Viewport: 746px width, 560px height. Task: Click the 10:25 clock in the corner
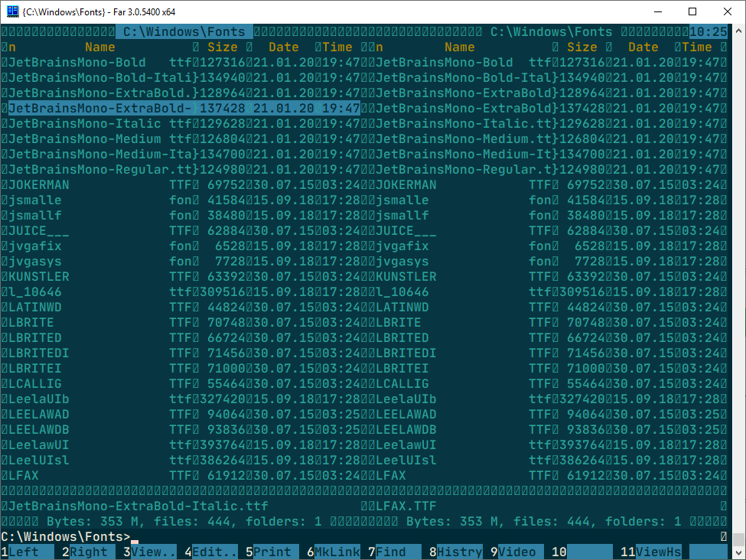pos(708,32)
